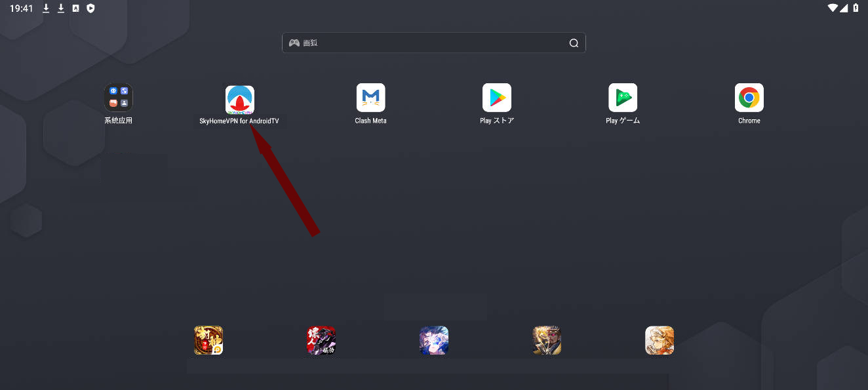868x390 pixels.
Task: Open the red 镖人 game in dock
Action: pos(321,340)
